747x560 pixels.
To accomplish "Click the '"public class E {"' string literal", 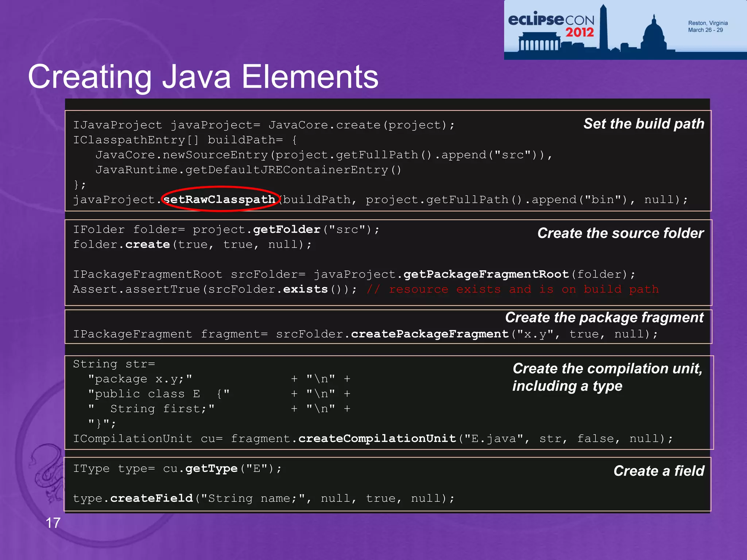I will coord(159,394).
